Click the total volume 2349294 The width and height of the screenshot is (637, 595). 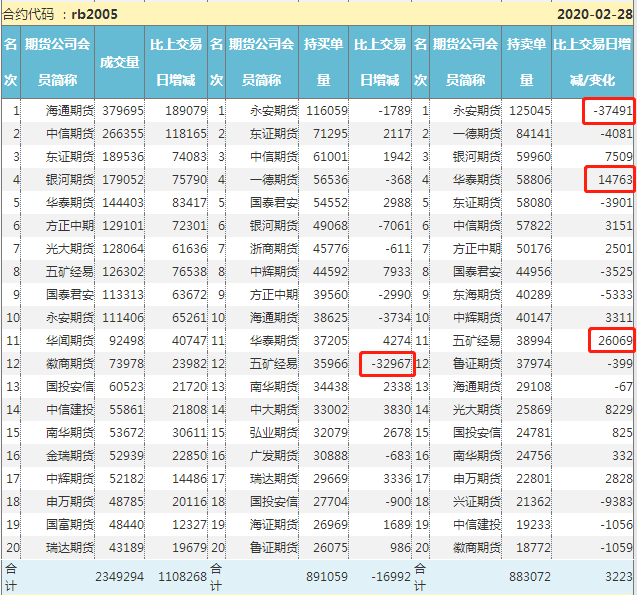tap(119, 577)
